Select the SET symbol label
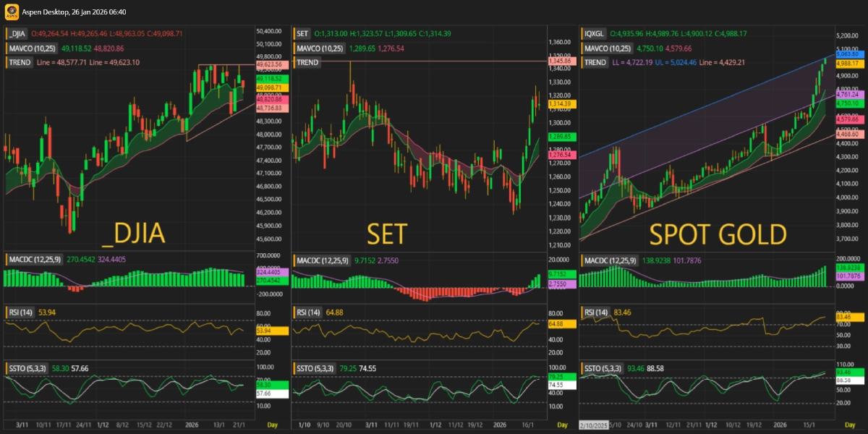This screenshot has width=868, height=434. (302, 33)
